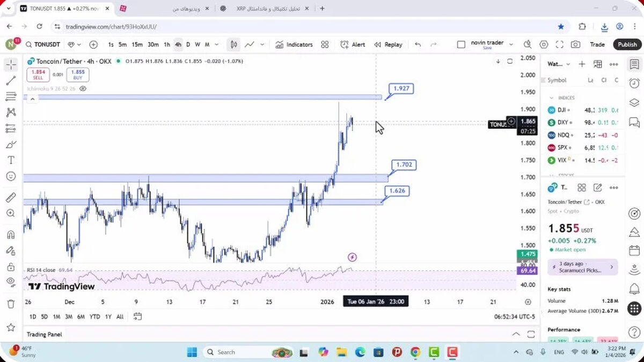This screenshot has height=362, width=644.
Task: Select the Text annotation tool
Action: coord(11,160)
